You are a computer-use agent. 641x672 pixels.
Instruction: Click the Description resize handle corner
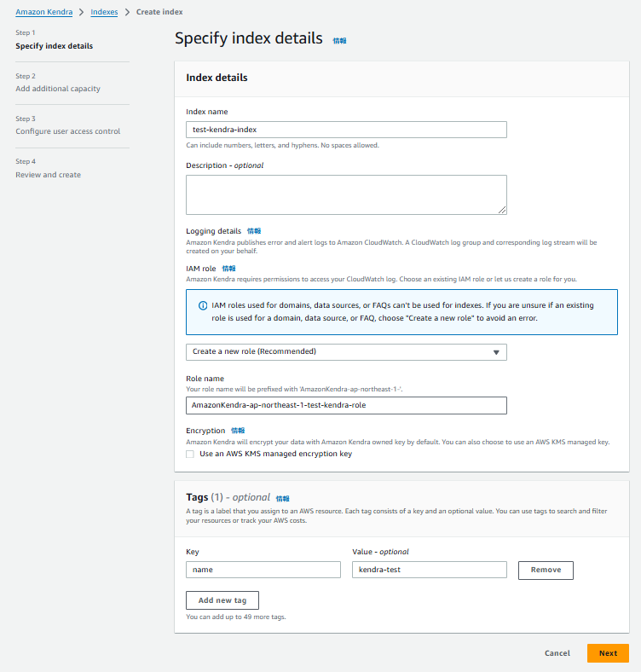click(x=502, y=210)
